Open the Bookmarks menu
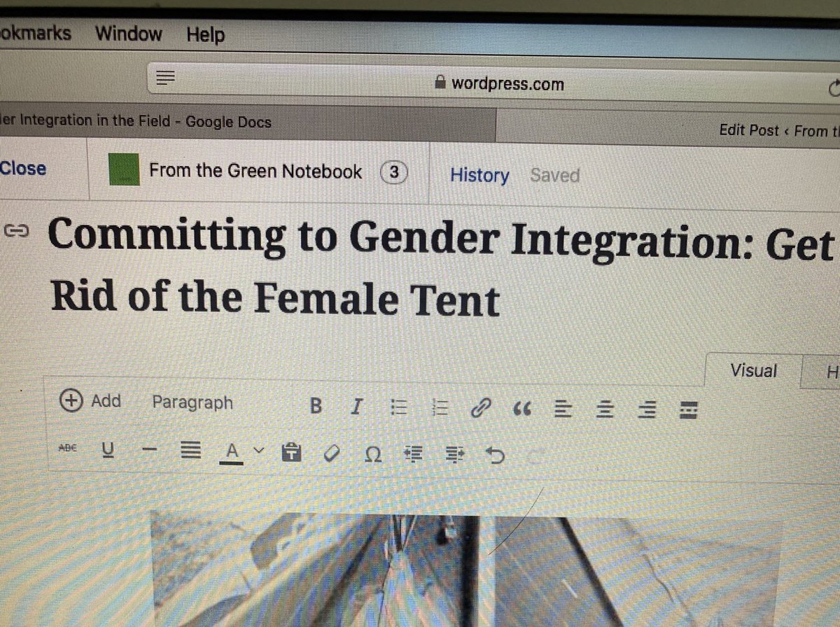The image size is (840, 627). (x=35, y=32)
